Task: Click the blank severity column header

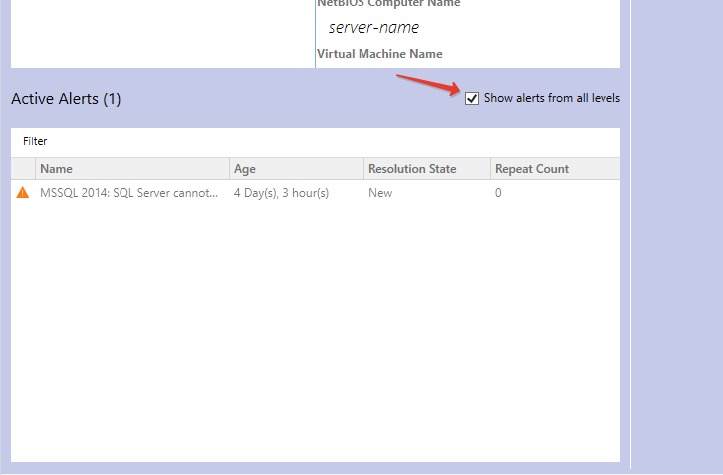Action: pyautogui.click(x=23, y=169)
